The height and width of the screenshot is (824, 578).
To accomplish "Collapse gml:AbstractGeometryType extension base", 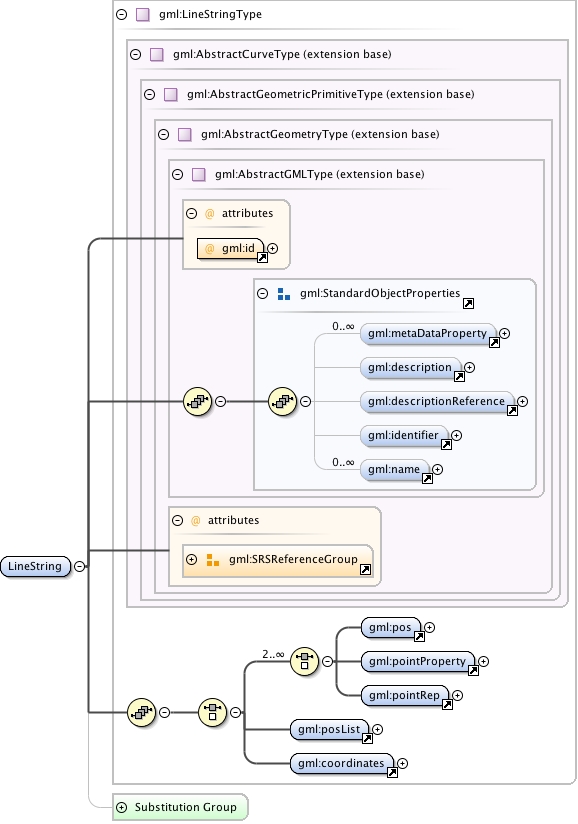I will (163, 135).
